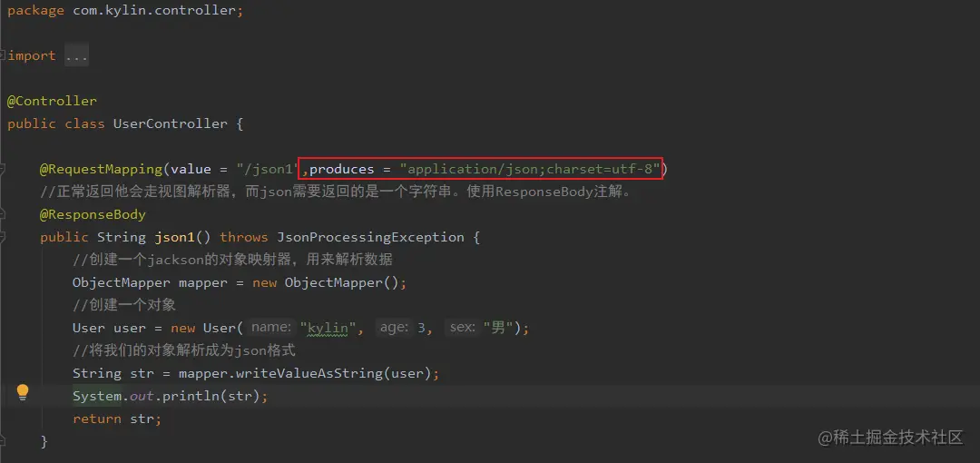Click the "kylin" string argument
980x463 pixels.
[x=328, y=328]
